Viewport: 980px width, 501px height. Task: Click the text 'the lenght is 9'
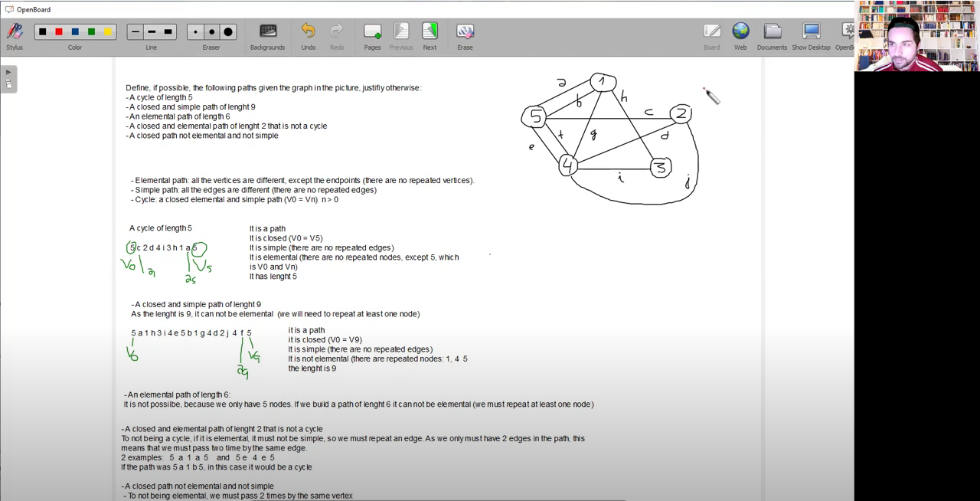[312, 368]
